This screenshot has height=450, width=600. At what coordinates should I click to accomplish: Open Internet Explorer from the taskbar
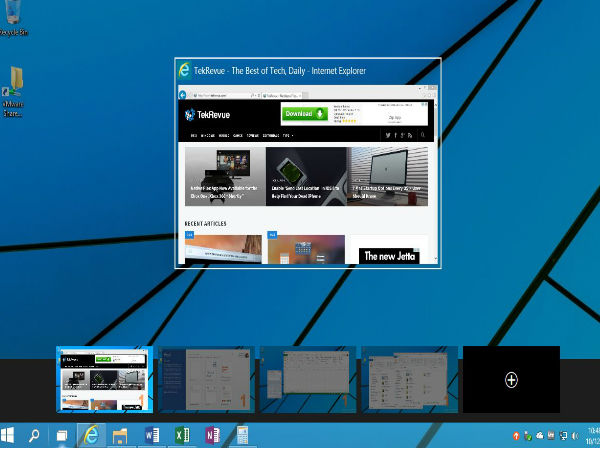click(x=91, y=435)
